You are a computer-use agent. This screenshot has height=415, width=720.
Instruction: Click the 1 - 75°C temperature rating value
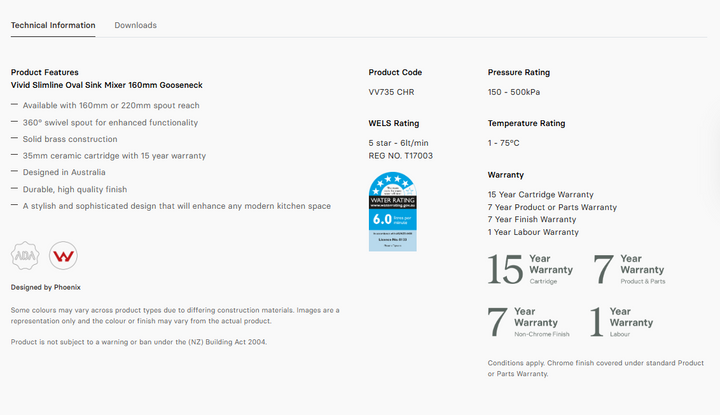(504, 143)
